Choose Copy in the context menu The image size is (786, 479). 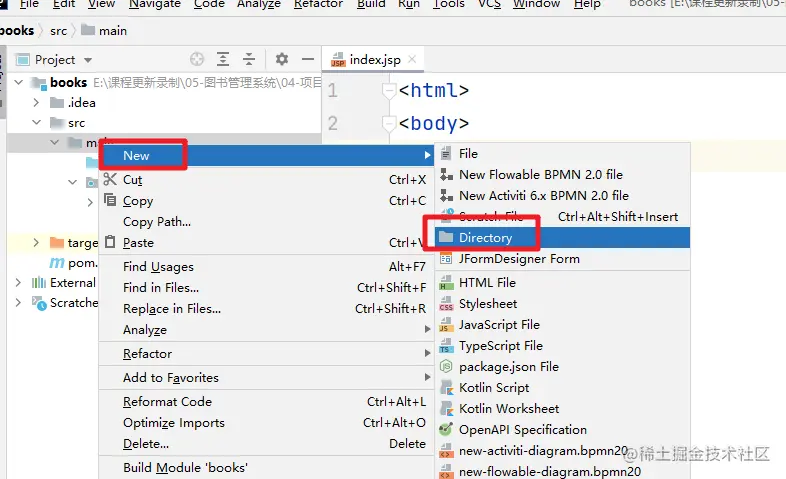pos(266,200)
